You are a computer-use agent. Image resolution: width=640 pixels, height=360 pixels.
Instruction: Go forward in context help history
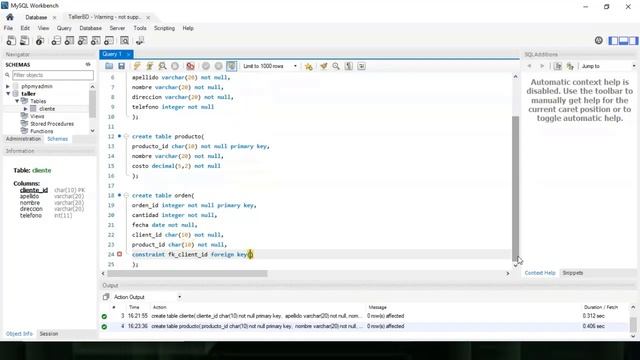pyautogui.click(x=542, y=66)
